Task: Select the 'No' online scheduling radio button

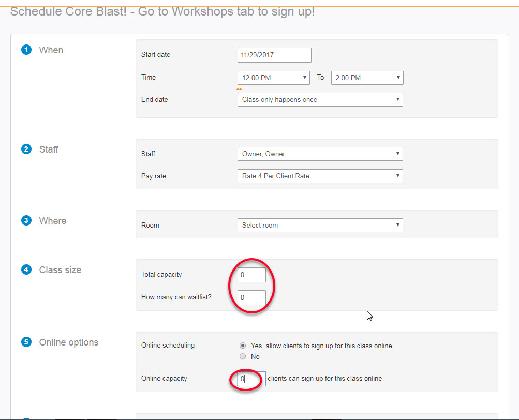Action: point(243,356)
